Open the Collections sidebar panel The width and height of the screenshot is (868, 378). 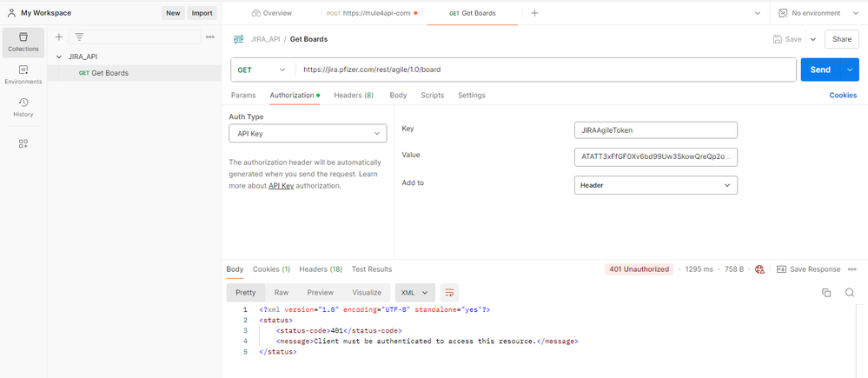point(23,42)
